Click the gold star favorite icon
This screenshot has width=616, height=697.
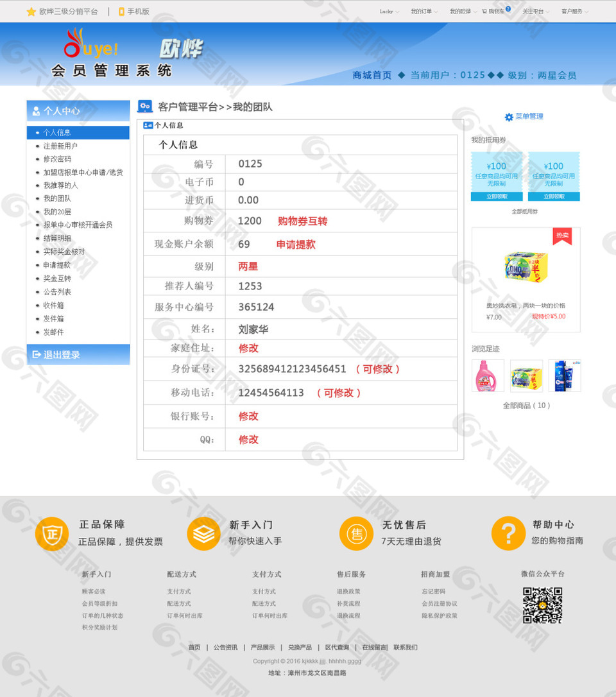(31, 12)
